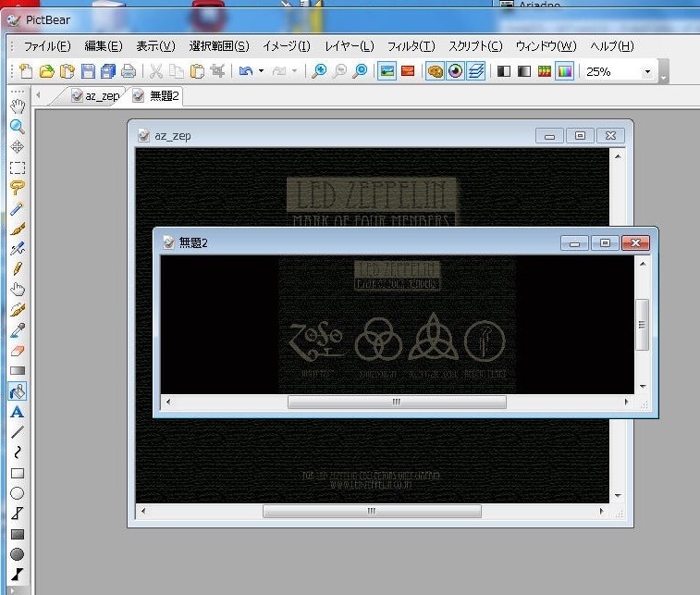Select the Smudge finger tool
This screenshot has height=595, width=700.
(x=18, y=290)
